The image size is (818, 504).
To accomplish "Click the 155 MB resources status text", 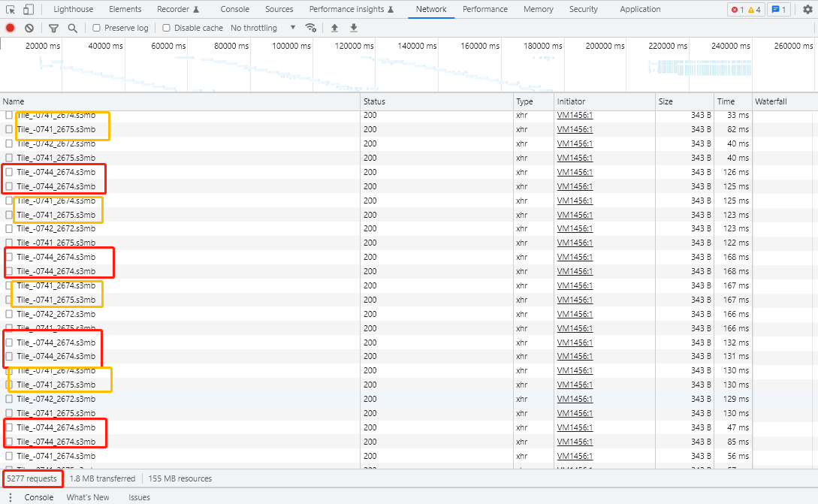I will pos(180,479).
